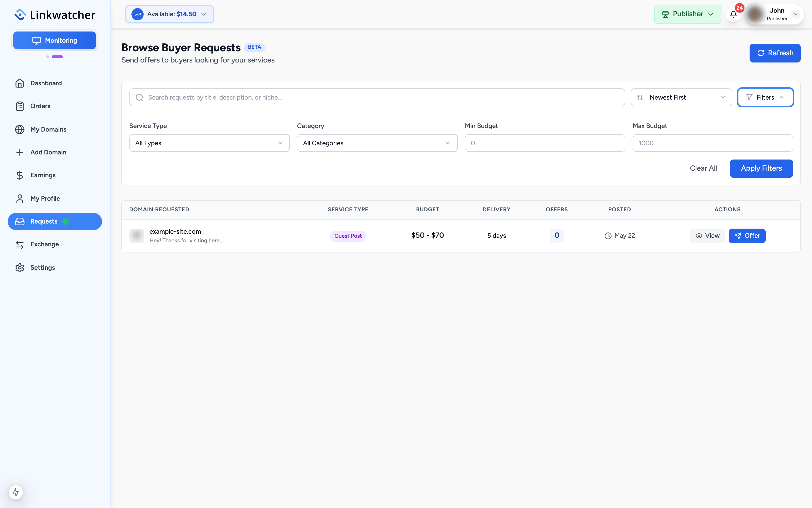Click the My Domains globe icon
The width and height of the screenshot is (812, 508).
[x=20, y=129]
